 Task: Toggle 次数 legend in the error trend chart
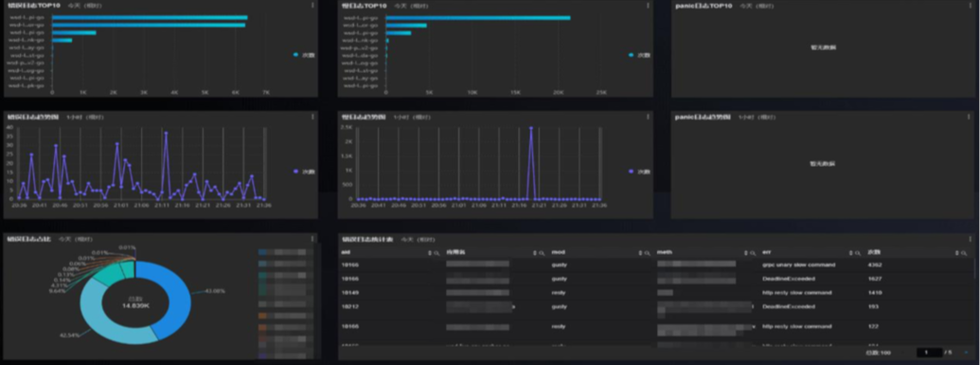[x=304, y=171]
